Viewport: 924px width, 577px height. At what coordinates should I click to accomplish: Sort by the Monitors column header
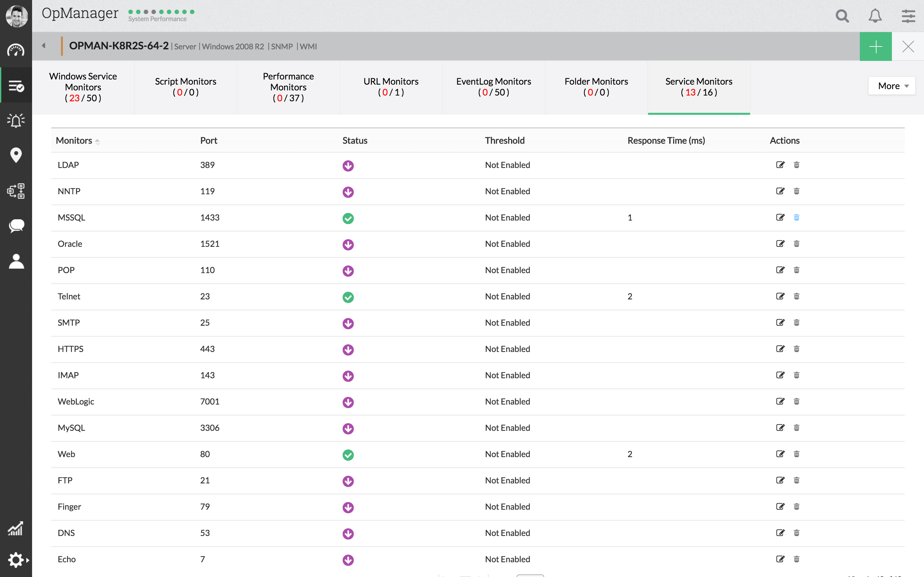[x=74, y=140]
